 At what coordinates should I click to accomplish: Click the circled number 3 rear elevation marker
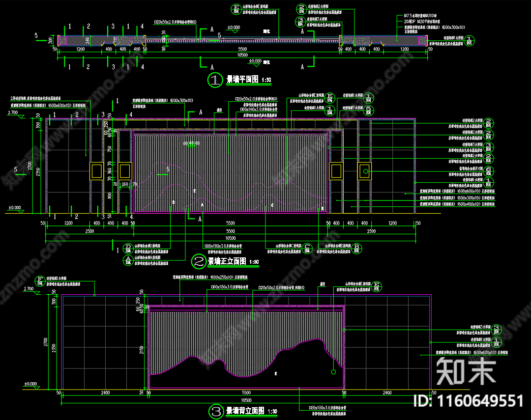click(x=215, y=411)
